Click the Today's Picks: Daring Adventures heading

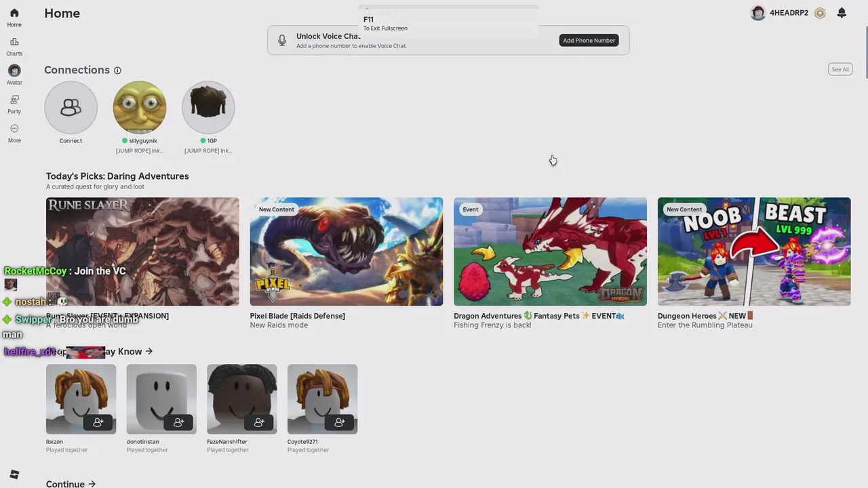click(x=117, y=176)
